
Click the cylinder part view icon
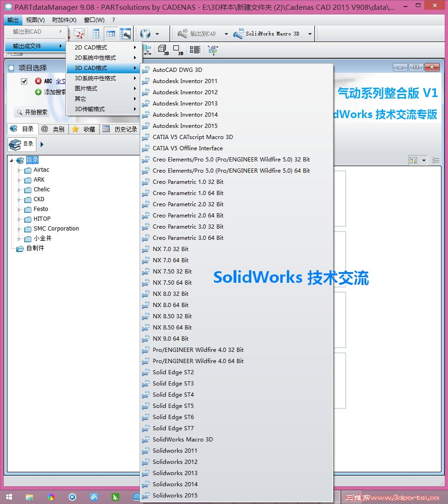[x=145, y=34]
